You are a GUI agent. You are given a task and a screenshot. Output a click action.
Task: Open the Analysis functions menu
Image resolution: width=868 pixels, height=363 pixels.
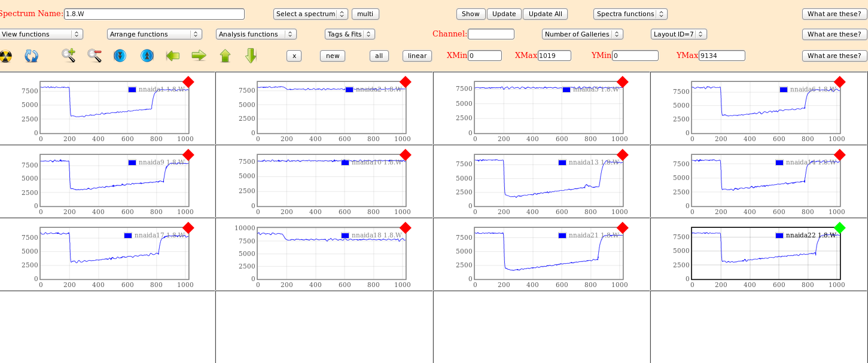[255, 34]
